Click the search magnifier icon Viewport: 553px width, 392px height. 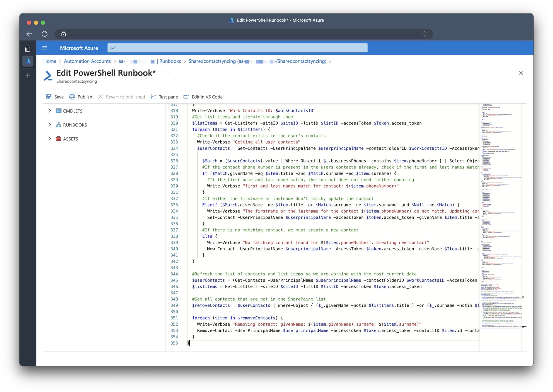[113, 48]
